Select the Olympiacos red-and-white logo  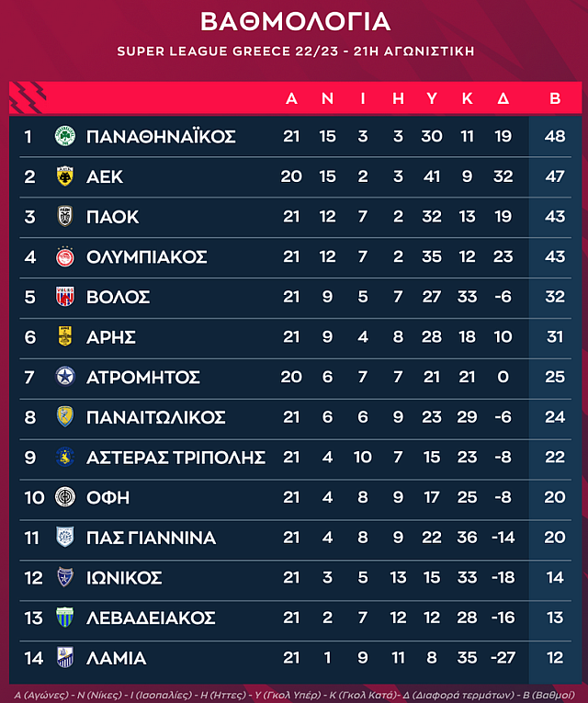click(x=65, y=256)
